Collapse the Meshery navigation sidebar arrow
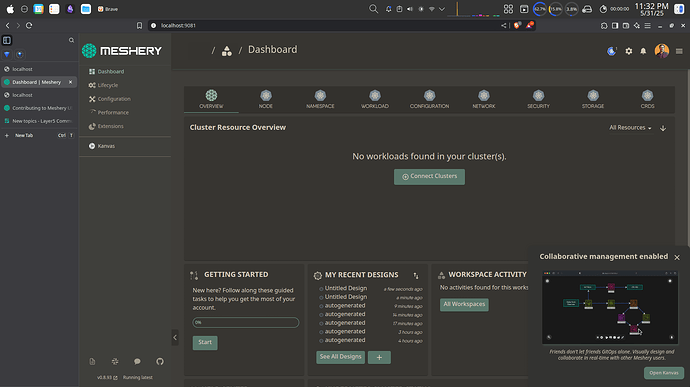690x387 pixels. (175, 338)
